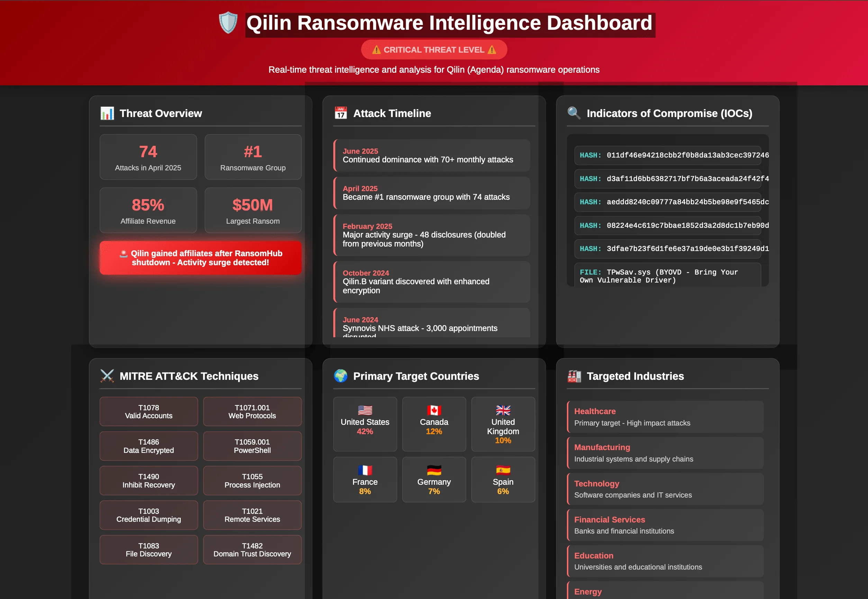Click the bar chart icon next to Threat Overview
868x599 pixels.
click(107, 113)
